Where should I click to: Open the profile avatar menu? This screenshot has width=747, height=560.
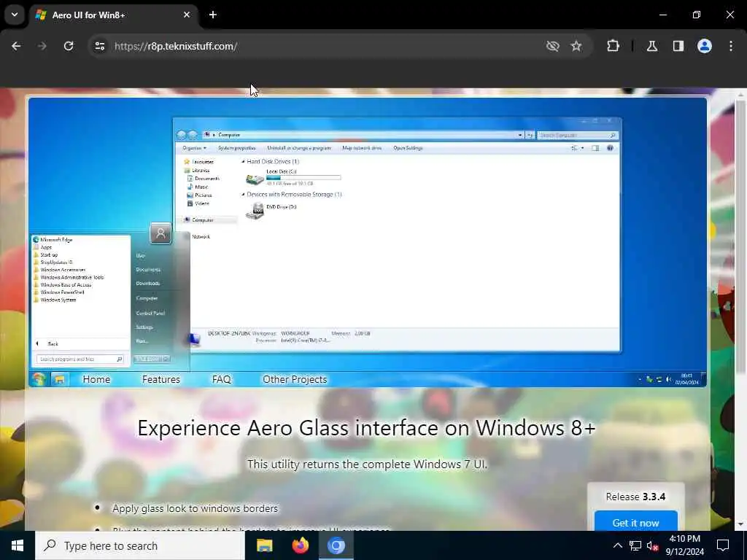(705, 46)
